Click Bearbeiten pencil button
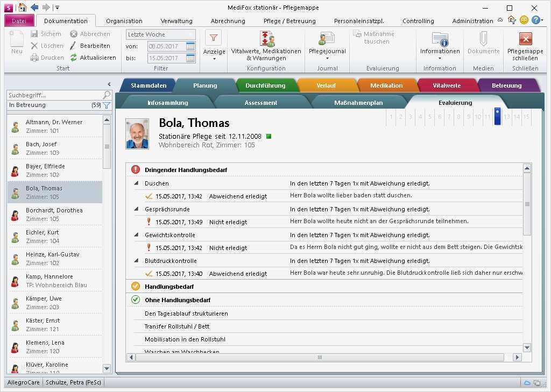 90,46
